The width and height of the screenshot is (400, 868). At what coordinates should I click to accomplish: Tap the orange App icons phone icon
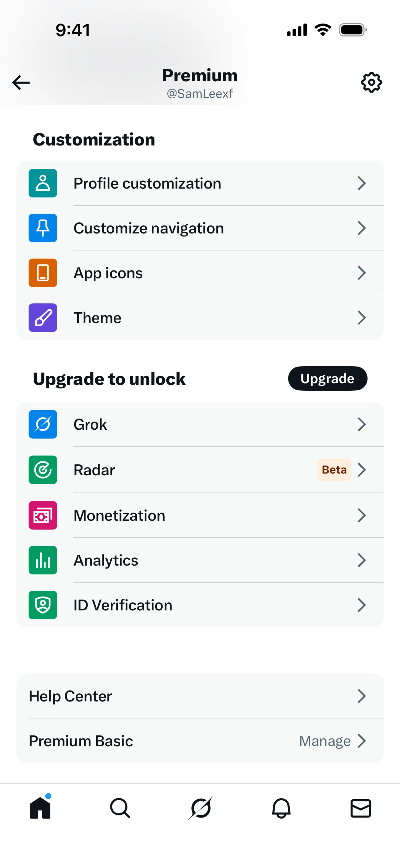click(x=43, y=273)
